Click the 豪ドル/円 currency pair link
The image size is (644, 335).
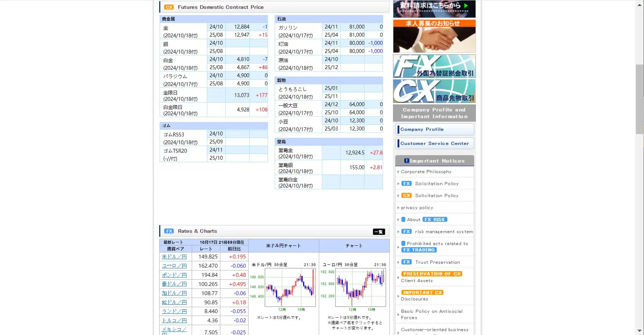pyautogui.click(x=174, y=284)
